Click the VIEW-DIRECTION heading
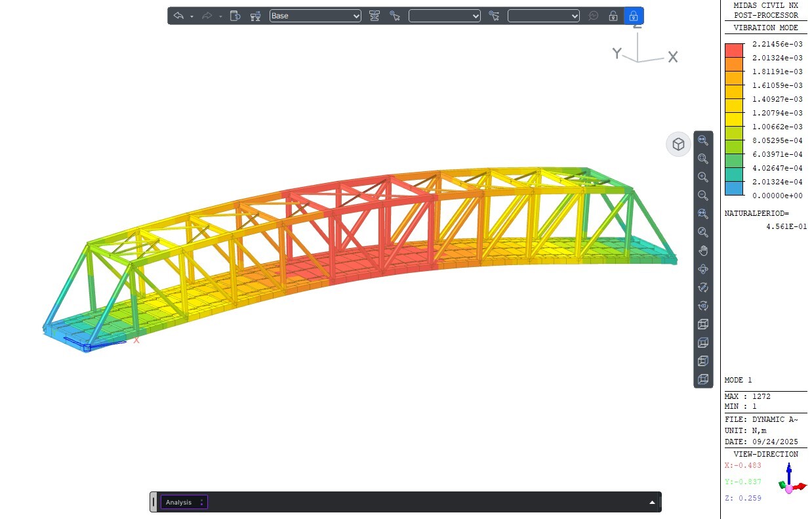Viewport: 812px width, 519px height. [765, 454]
